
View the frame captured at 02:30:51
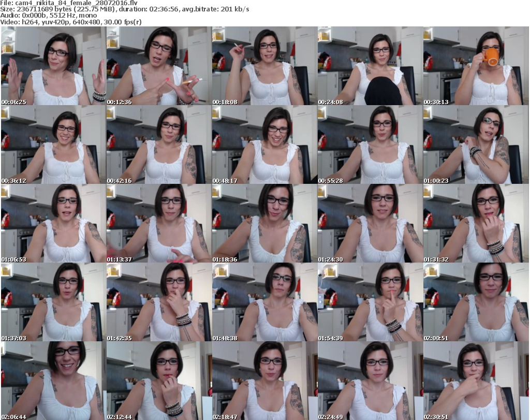coord(476,381)
